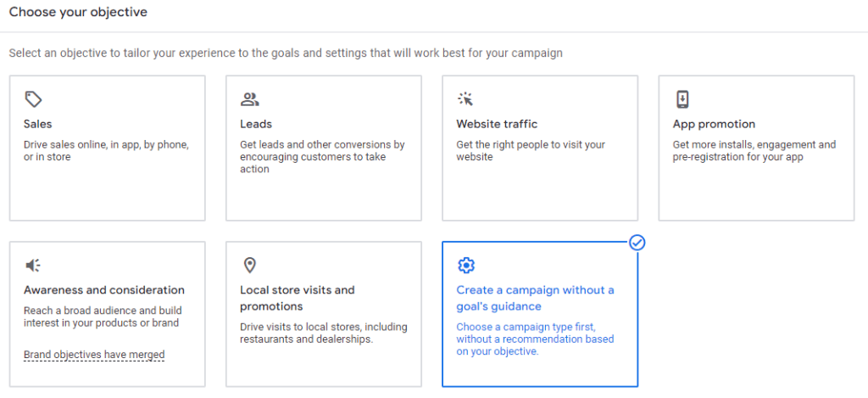The image size is (868, 398).
Task: Click the blue selected checkmark badge
Action: pyautogui.click(x=637, y=243)
